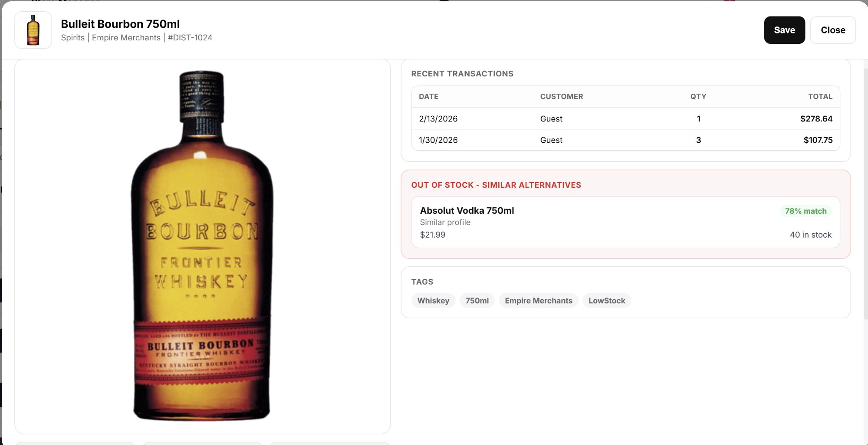
Task: Close the Bulleit Bourbon detail view
Action: [832, 30]
